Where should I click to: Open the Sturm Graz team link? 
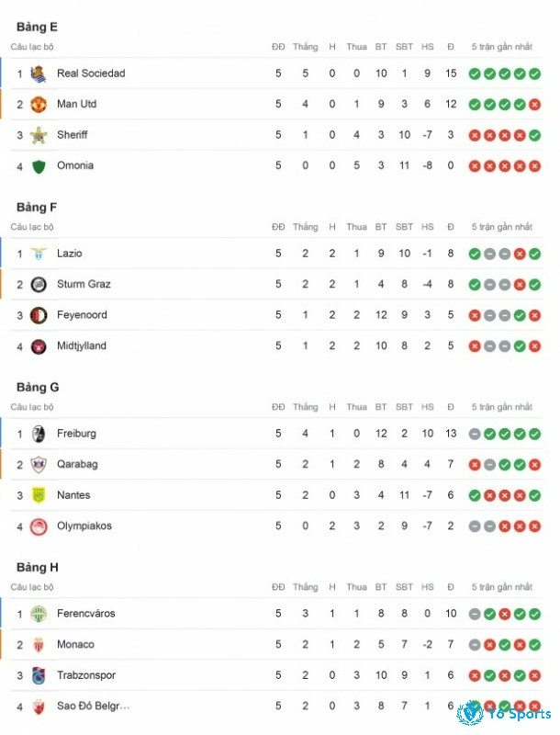click(84, 284)
